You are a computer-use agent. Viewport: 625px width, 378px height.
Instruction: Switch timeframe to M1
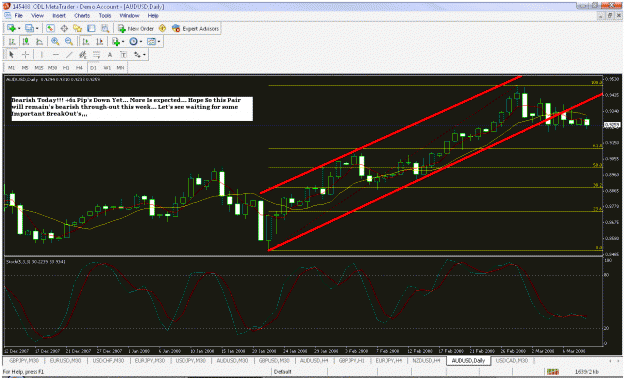pyautogui.click(x=12, y=68)
